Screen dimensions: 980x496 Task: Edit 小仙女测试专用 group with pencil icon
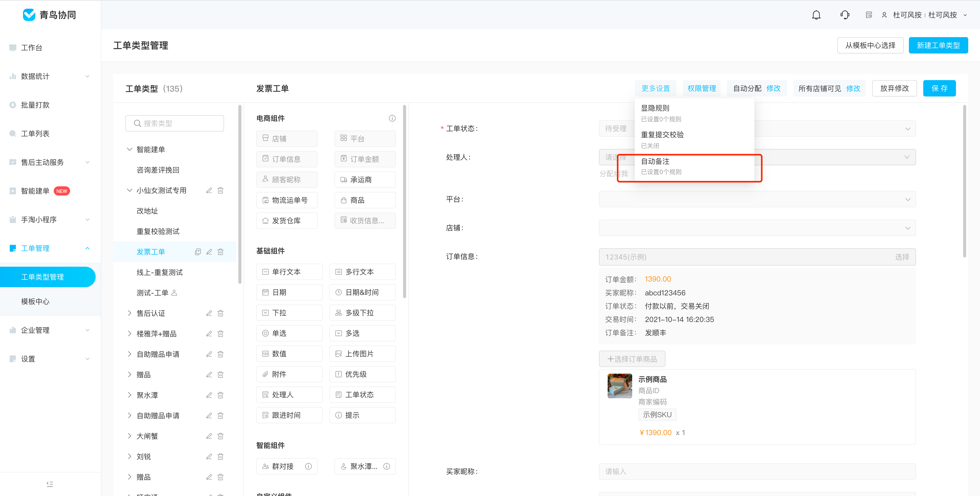pos(209,190)
